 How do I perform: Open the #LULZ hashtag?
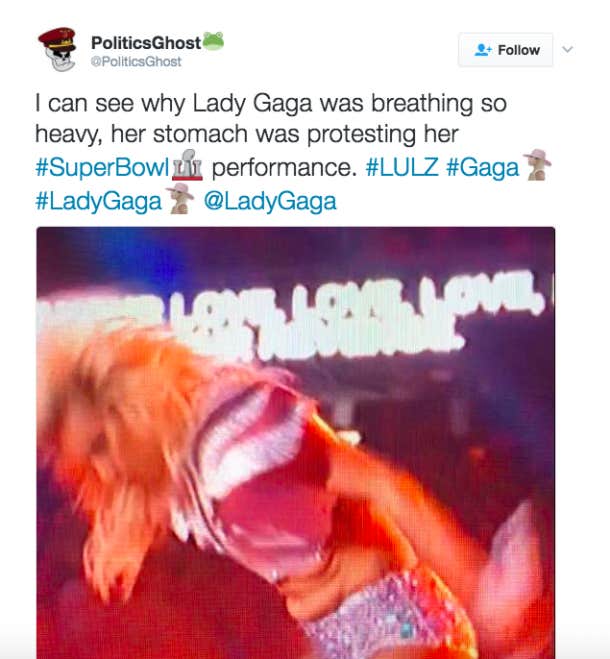point(402,167)
